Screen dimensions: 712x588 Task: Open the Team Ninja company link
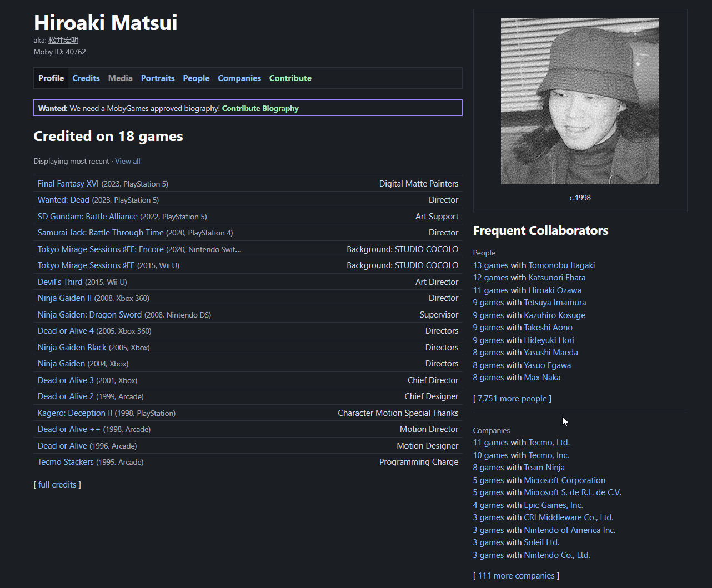tap(544, 468)
